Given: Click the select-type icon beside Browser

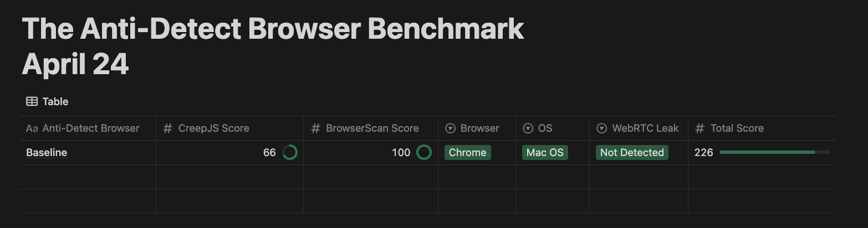Looking at the screenshot, I should (450, 128).
